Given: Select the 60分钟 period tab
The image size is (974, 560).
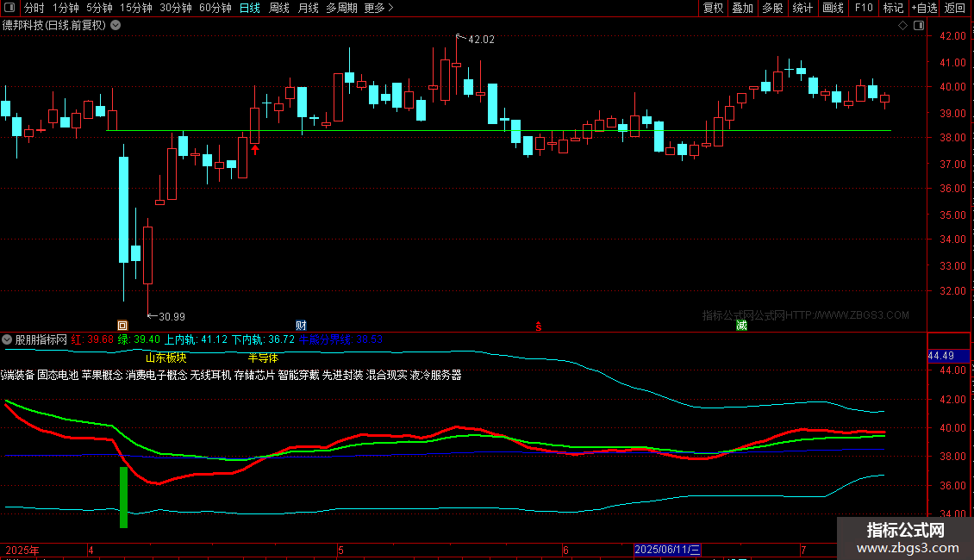Looking at the screenshot, I should (215, 8).
